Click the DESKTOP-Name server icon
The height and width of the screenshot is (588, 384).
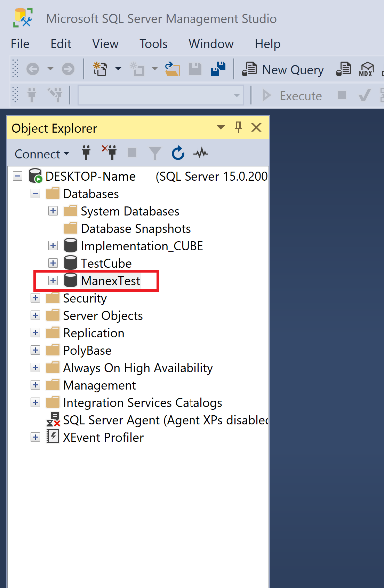click(x=35, y=176)
